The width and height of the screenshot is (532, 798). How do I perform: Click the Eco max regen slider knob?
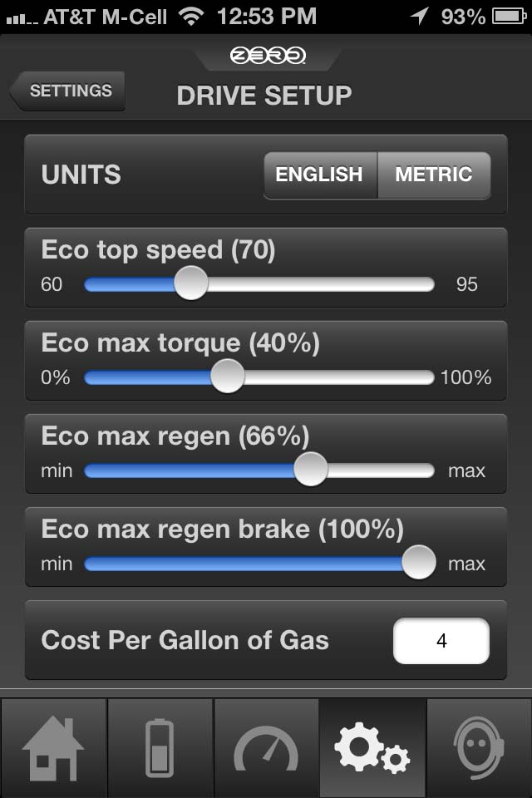click(311, 470)
